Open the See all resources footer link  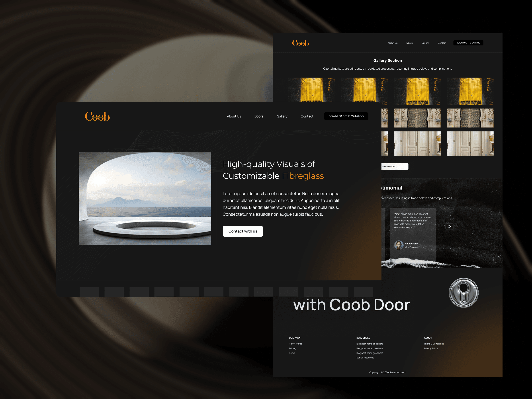pyautogui.click(x=365, y=358)
